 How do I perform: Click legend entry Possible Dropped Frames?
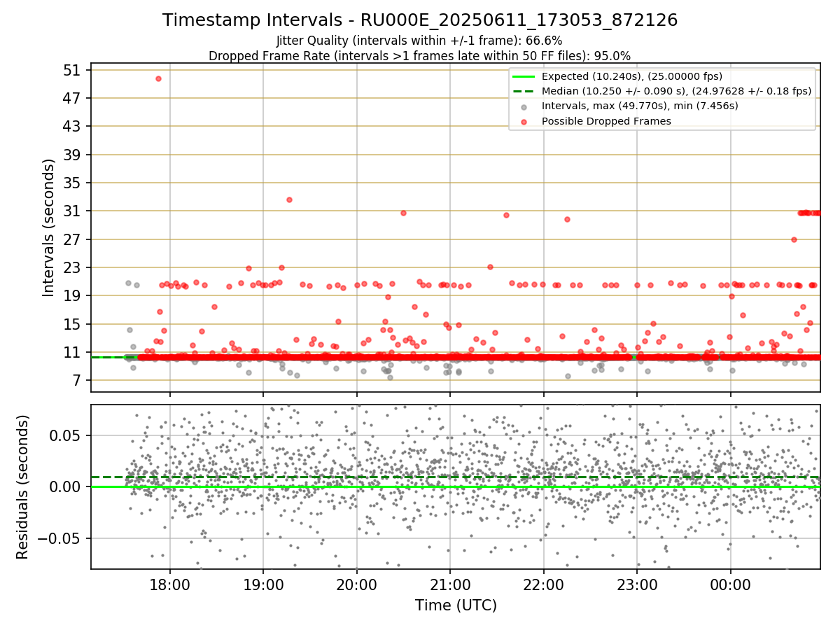(606, 121)
